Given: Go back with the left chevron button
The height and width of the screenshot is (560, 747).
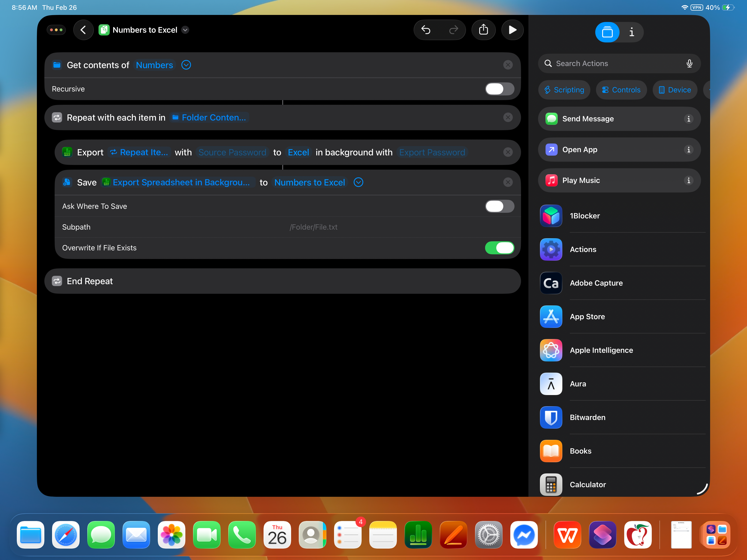Looking at the screenshot, I should 83,30.
